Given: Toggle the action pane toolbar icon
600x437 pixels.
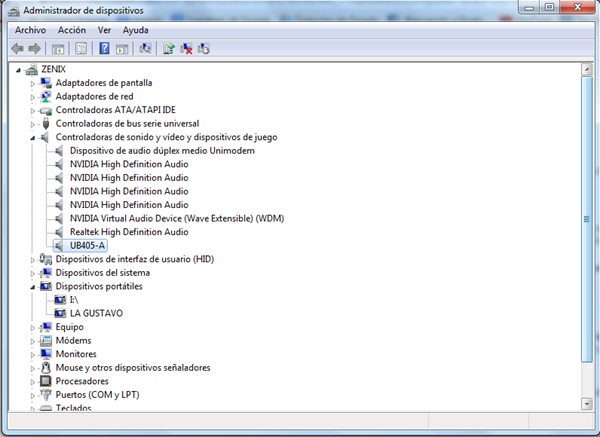Looking at the screenshot, I should [122, 49].
